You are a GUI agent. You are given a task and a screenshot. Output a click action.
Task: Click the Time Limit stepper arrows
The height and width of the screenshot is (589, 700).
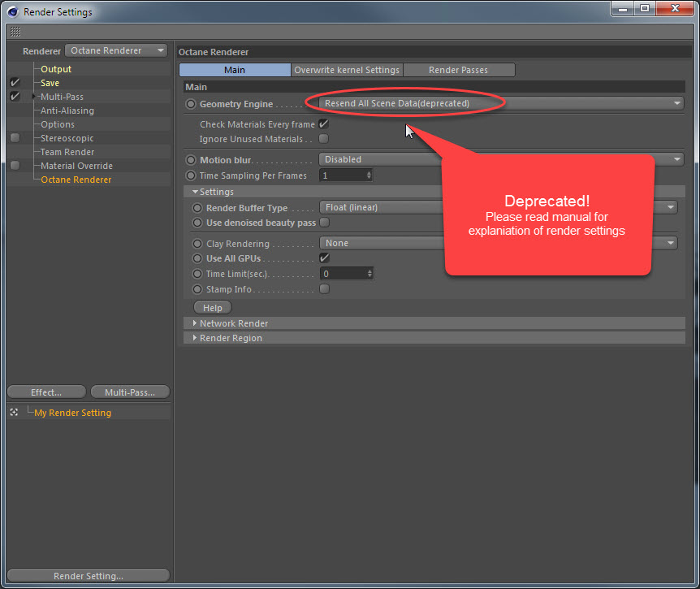(369, 273)
